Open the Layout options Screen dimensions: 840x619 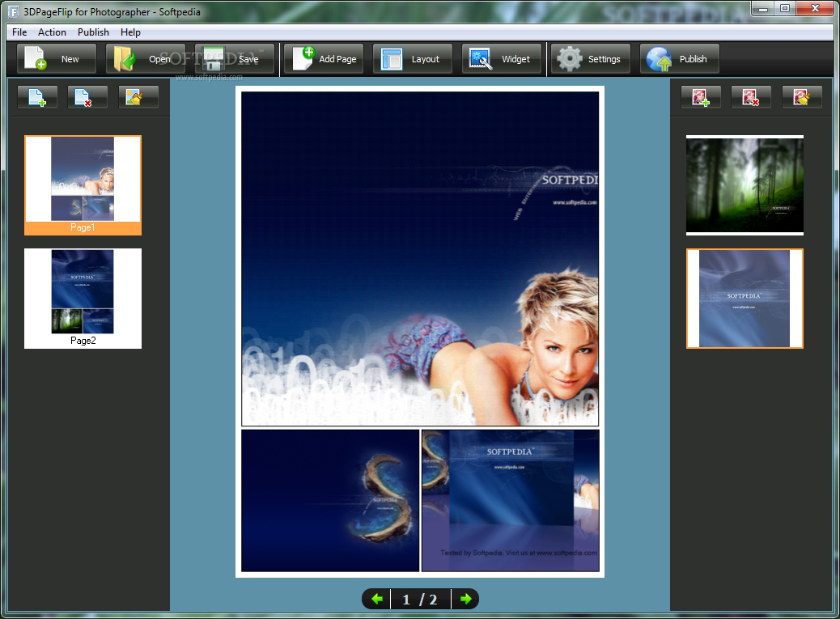pos(413,59)
